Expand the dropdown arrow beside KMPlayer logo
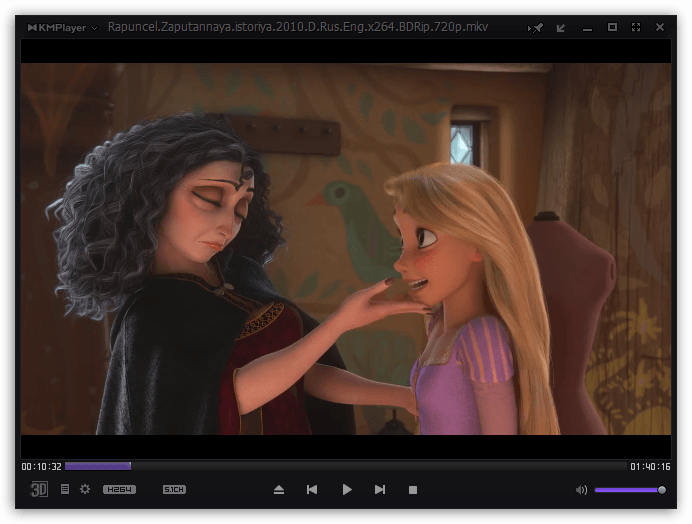Viewport: 692px width, 524px height. click(94, 28)
